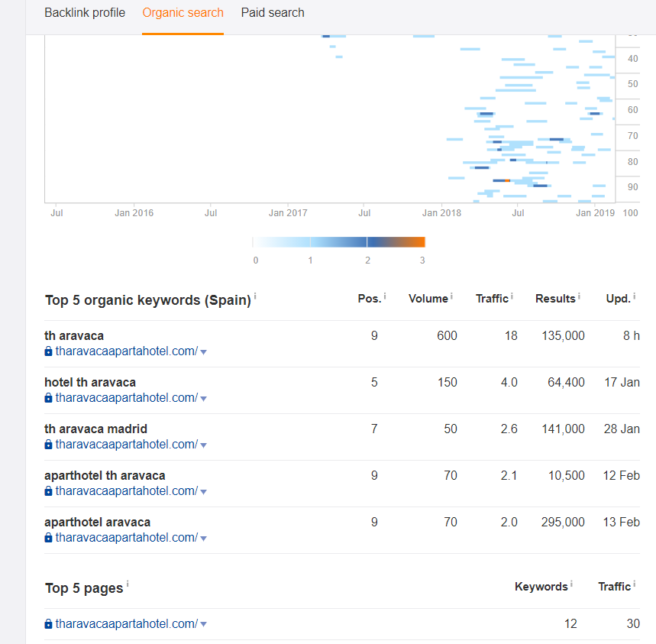Switch to Backlink profile tab
This screenshot has height=644, width=656.
click(x=85, y=12)
